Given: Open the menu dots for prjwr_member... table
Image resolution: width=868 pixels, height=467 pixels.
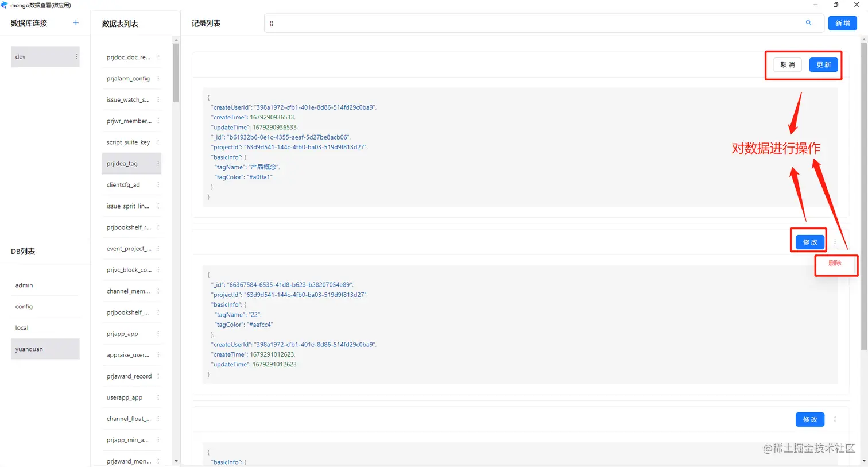Looking at the screenshot, I should point(158,121).
